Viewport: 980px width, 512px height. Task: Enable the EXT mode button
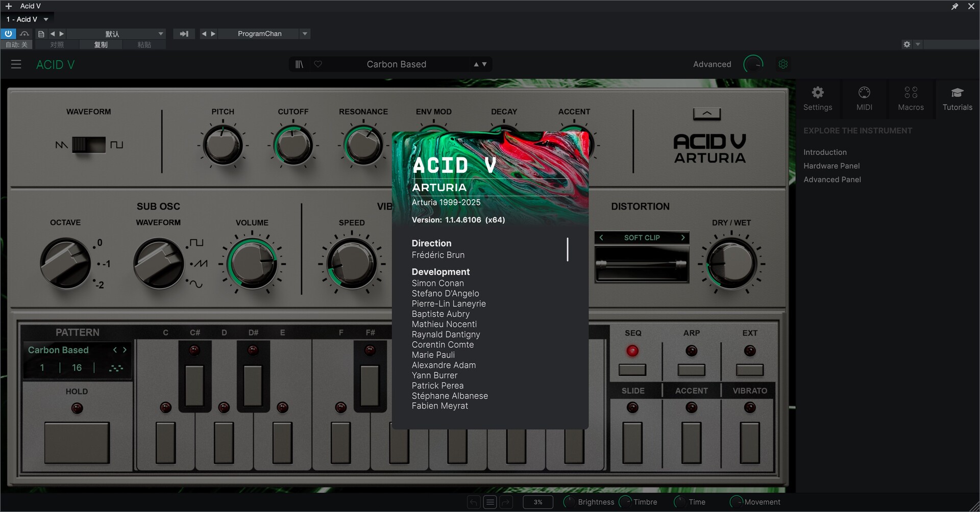pos(750,370)
